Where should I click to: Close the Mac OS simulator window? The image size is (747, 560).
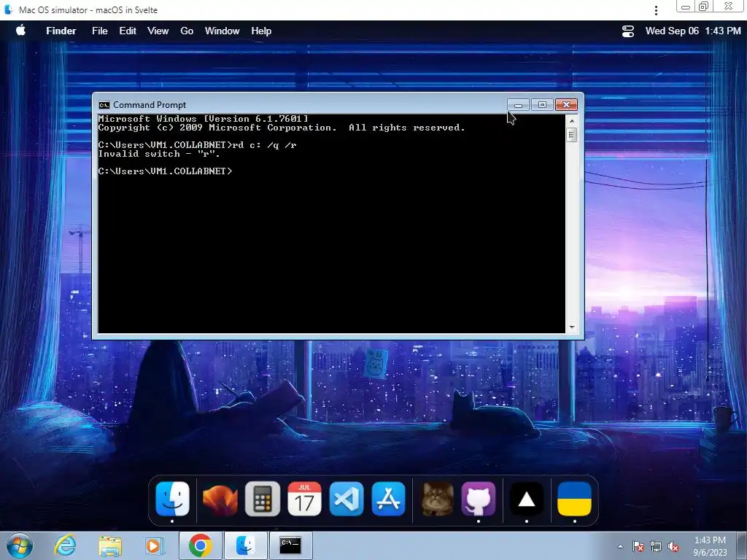tap(729, 7)
